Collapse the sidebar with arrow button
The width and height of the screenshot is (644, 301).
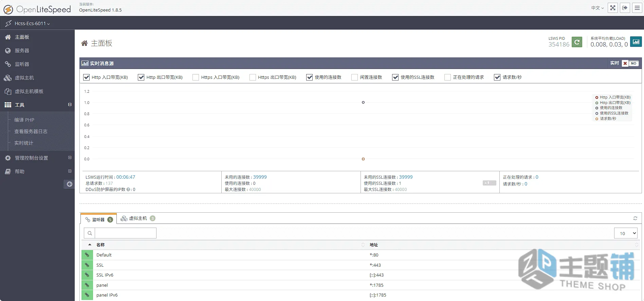(x=69, y=184)
